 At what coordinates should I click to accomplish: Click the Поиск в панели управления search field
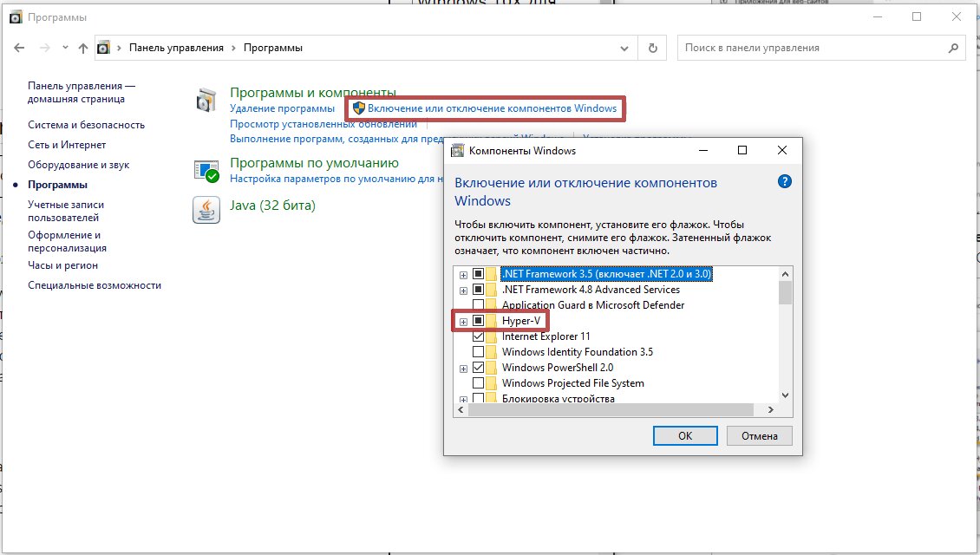pyautogui.click(x=821, y=48)
